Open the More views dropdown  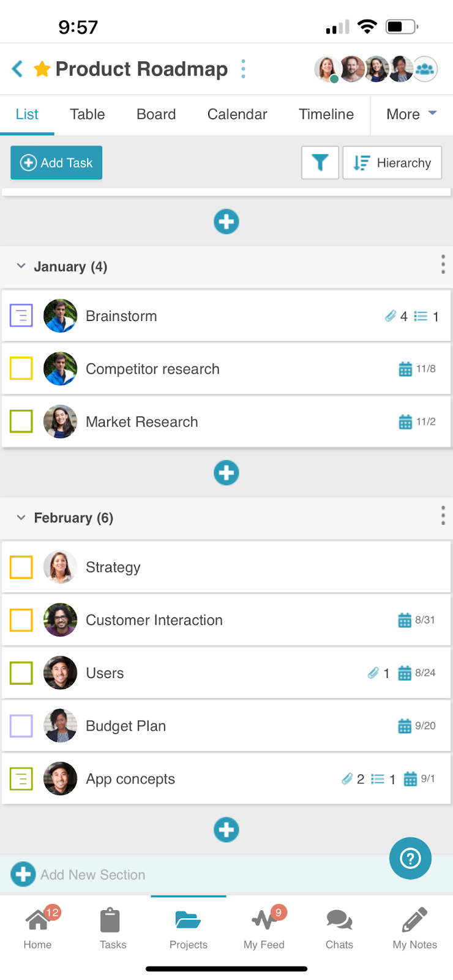coord(411,115)
